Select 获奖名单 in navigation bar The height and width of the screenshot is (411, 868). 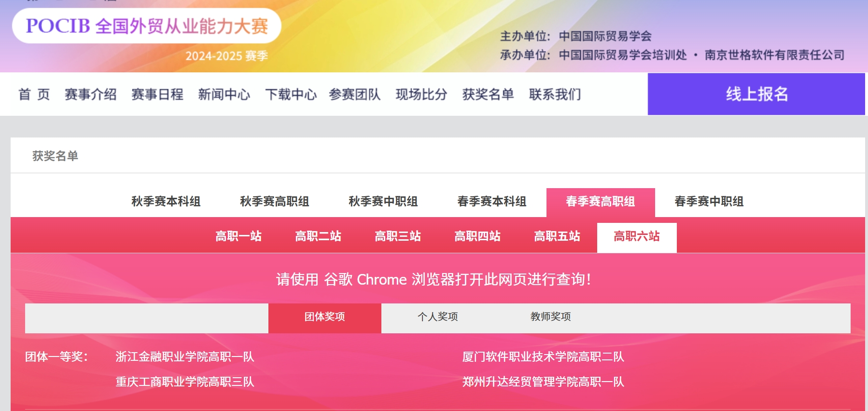click(488, 95)
